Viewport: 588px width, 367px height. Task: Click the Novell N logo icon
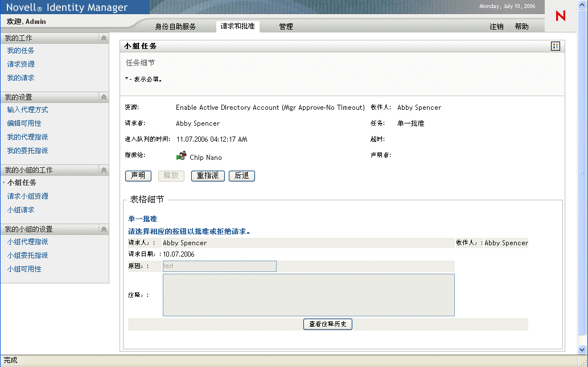click(x=560, y=16)
